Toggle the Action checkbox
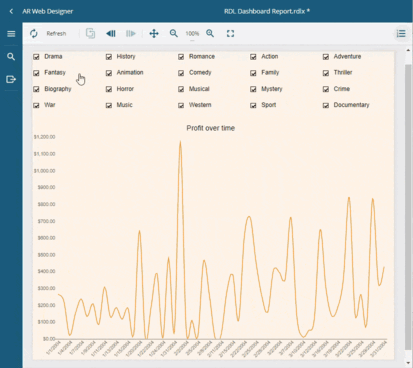413x368 pixels. [x=253, y=57]
